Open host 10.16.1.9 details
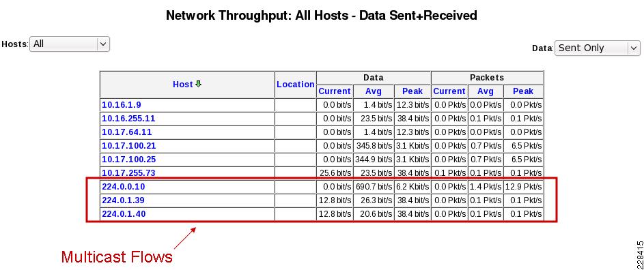This screenshot has height=270, width=644. pyautogui.click(x=122, y=105)
